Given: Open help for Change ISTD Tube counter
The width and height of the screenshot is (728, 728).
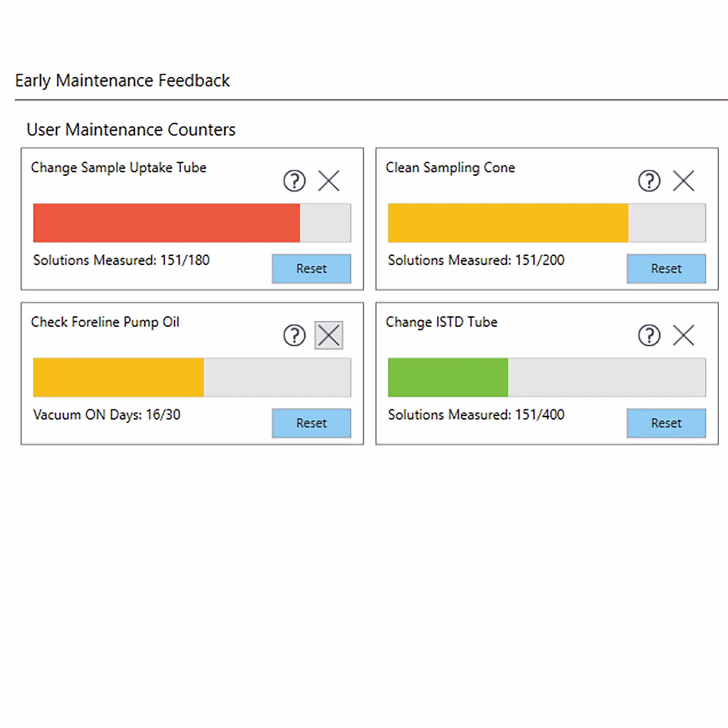Looking at the screenshot, I should click(649, 335).
